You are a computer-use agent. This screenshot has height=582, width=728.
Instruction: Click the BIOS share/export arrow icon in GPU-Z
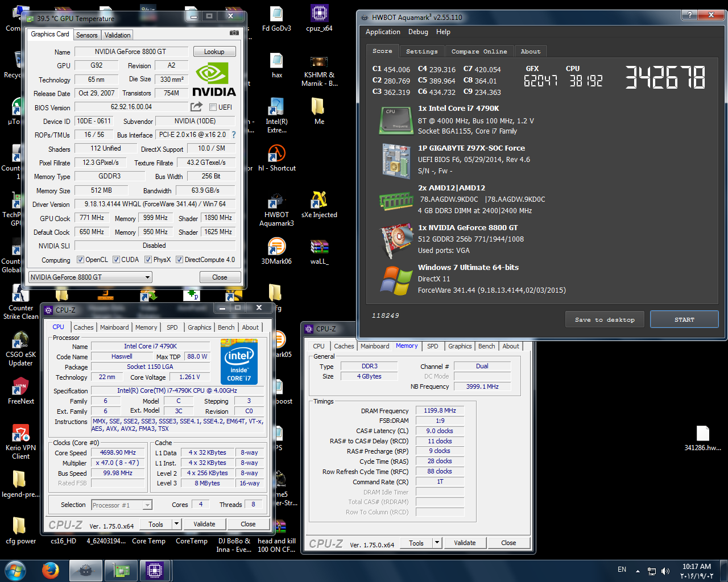point(196,106)
